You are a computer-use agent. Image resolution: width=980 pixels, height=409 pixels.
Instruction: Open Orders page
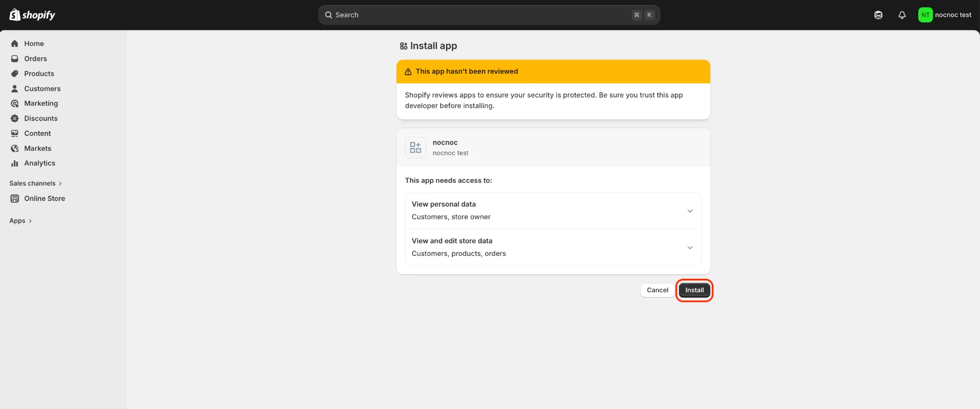[35, 58]
